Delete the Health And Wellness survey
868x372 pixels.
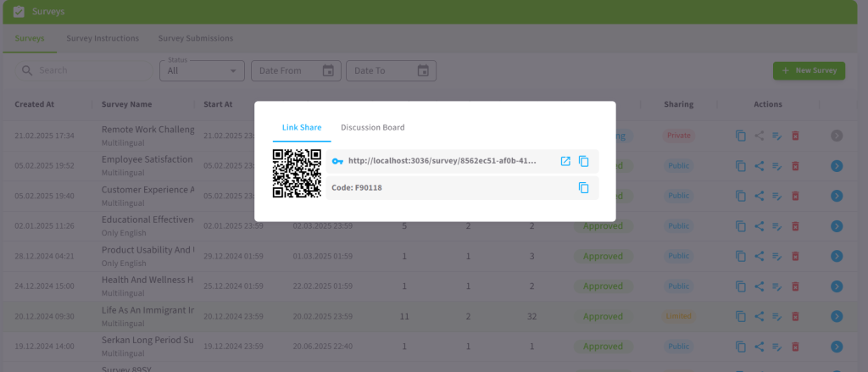pyautogui.click(x=795, y=286)
